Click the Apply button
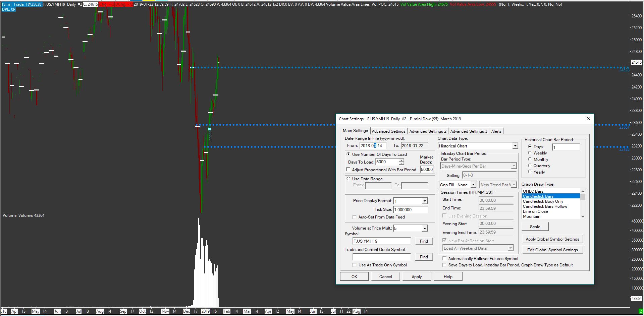Image resolution: width=644 pixels, height=316 pixels. coord(416,276)
